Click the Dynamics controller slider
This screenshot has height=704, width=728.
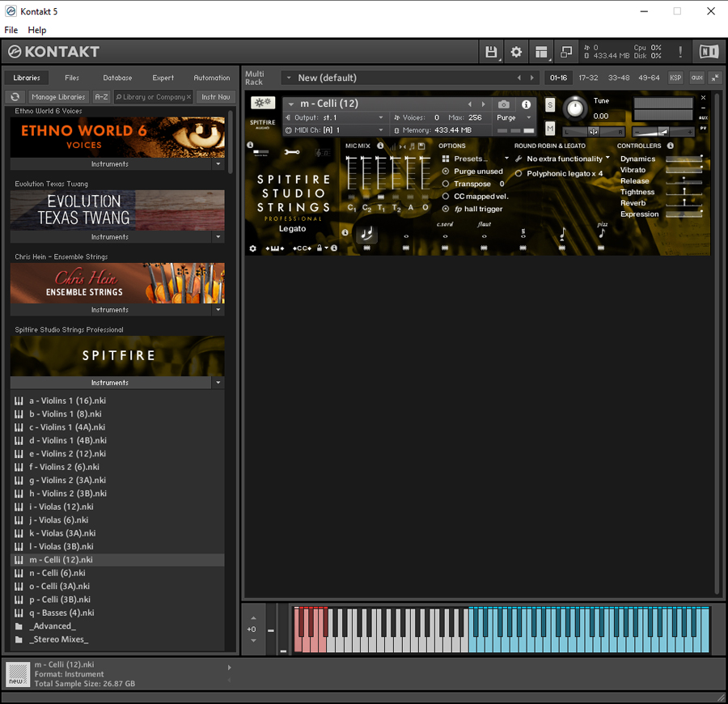click(x=684, y=159)
